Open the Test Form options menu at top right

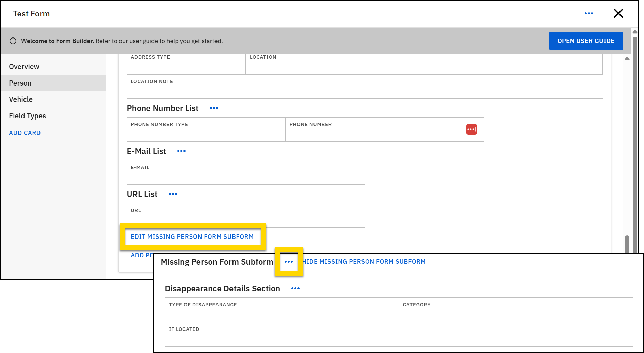(589, 13)
